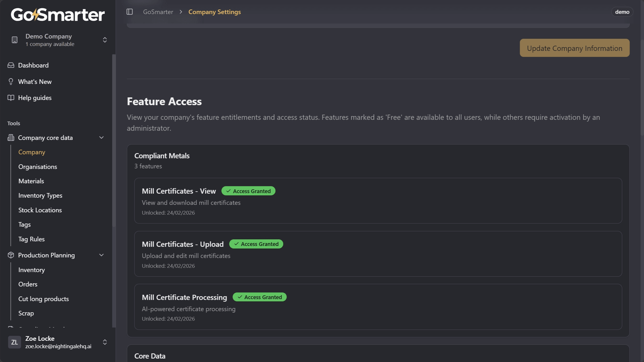Click the Core Data heading
Viewport: 644px width, 362px height.
coord(150,356)
